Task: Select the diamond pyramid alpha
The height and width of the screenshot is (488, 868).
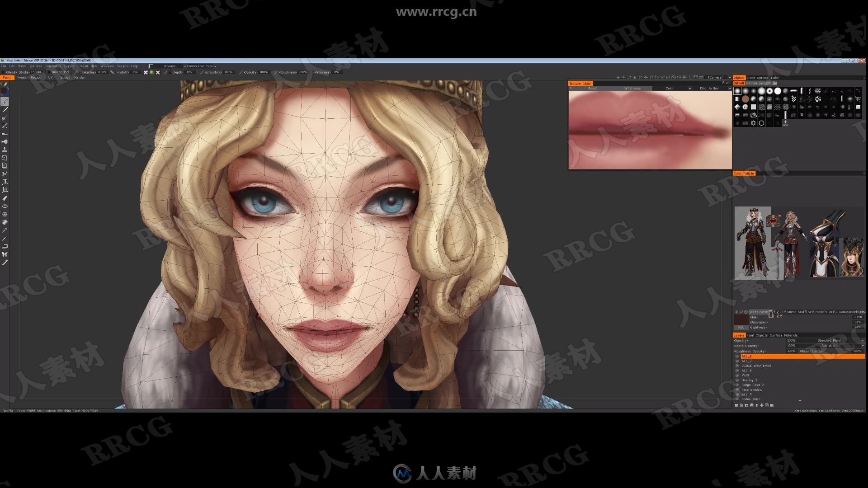Action: click(737, 107)
